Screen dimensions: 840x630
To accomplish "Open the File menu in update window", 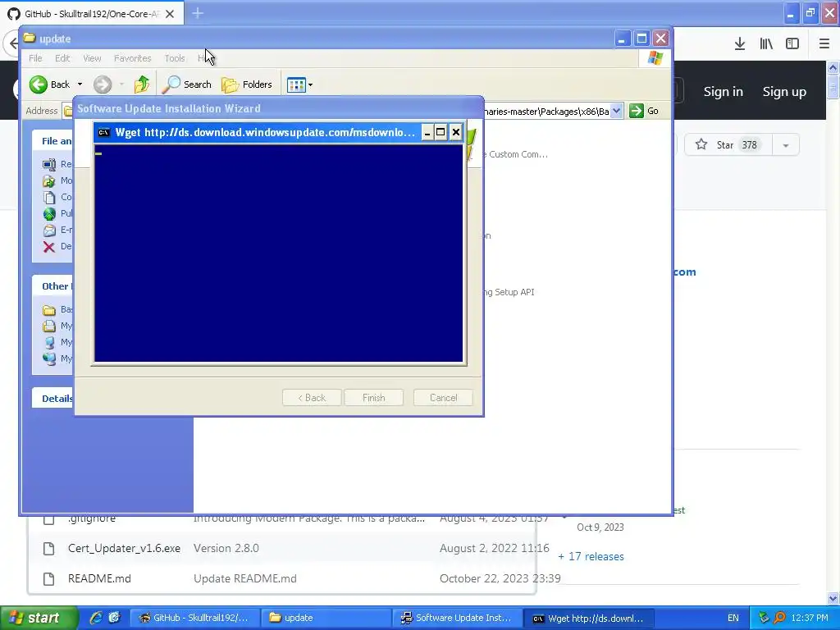I will [35, 58].
